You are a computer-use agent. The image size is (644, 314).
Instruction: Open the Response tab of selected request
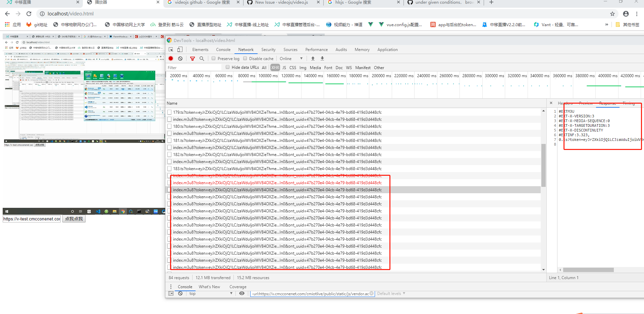click(x=607, y=103)
